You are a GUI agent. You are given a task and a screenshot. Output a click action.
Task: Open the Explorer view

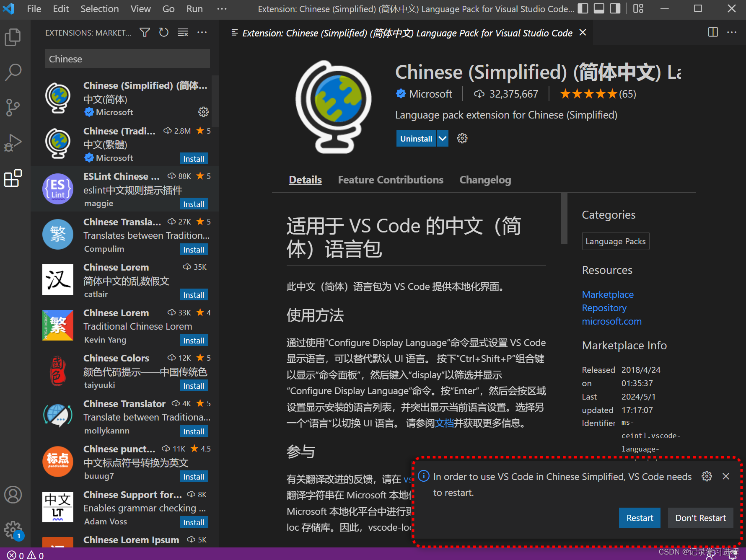point(13,37)
